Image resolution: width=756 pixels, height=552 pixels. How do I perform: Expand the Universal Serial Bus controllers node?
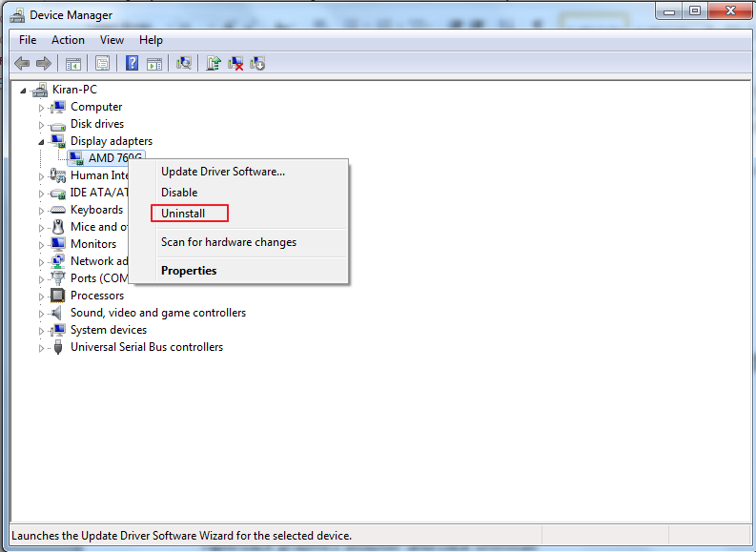click(41, 348)
